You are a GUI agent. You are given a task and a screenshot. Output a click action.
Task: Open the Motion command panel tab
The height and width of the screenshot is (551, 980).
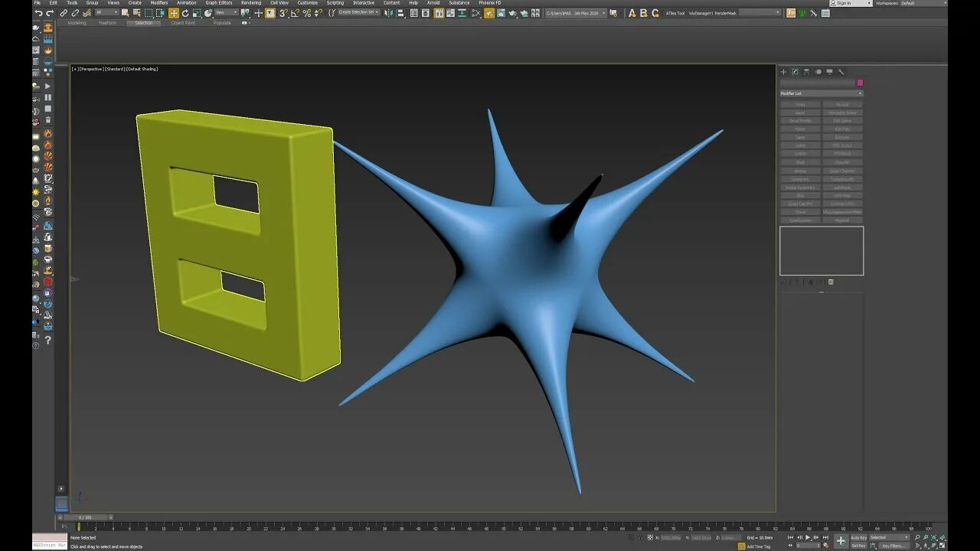pyautogui.click(x=818, y=72)
